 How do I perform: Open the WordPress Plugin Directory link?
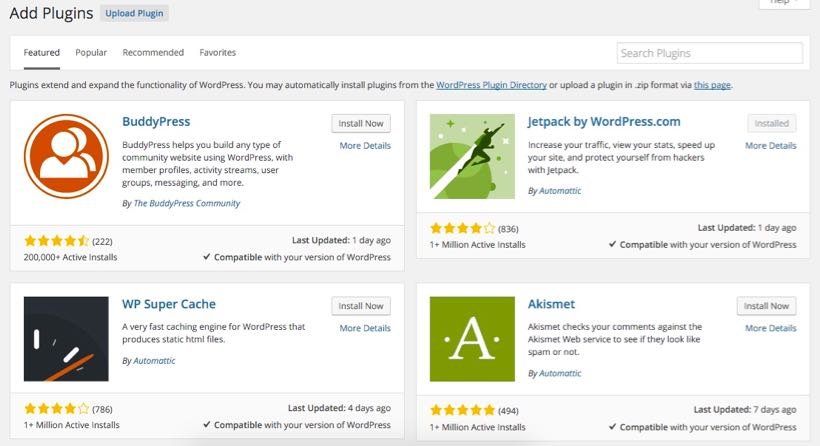492,85
